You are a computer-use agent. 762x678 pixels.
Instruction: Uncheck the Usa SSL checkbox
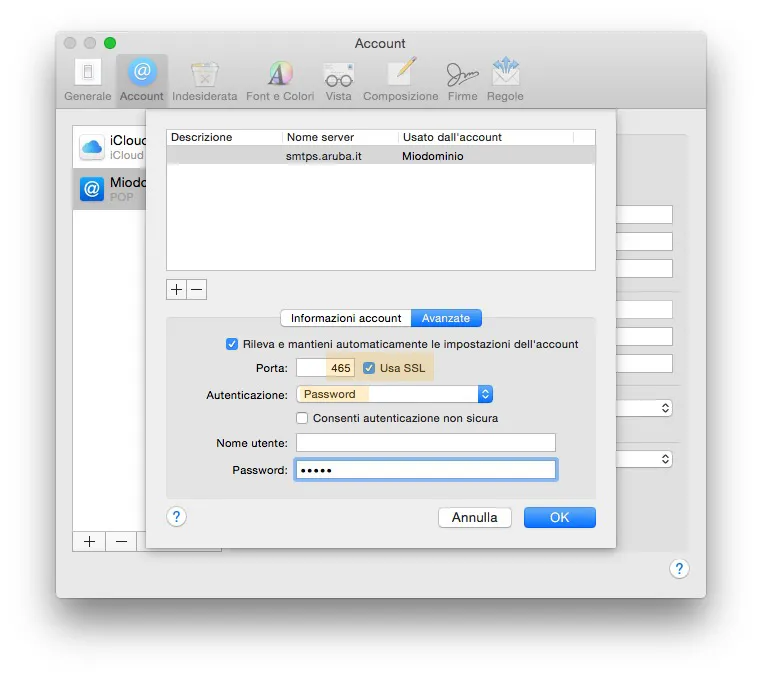click(369, 368)
